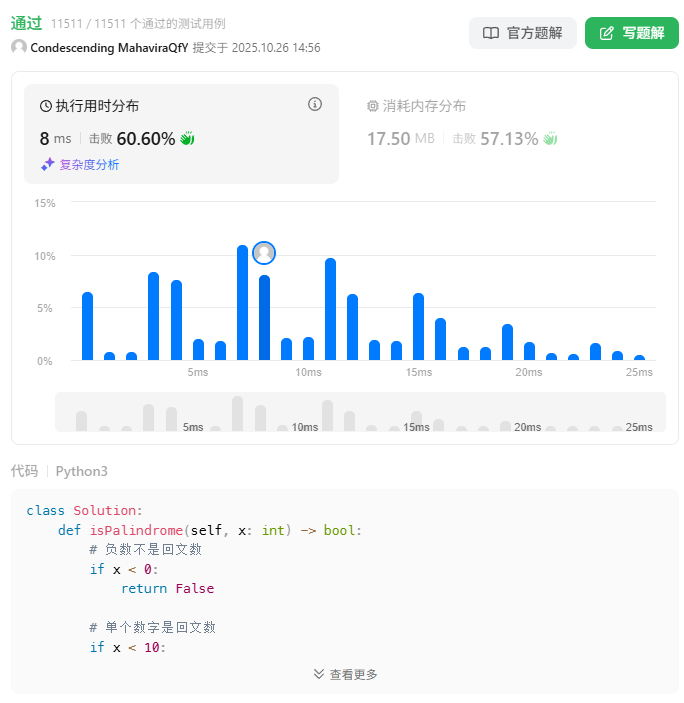Screen dimensions: 684x703
Task: Click the clock icon beside 执行用时分布
Action: [x=46, y=106]
